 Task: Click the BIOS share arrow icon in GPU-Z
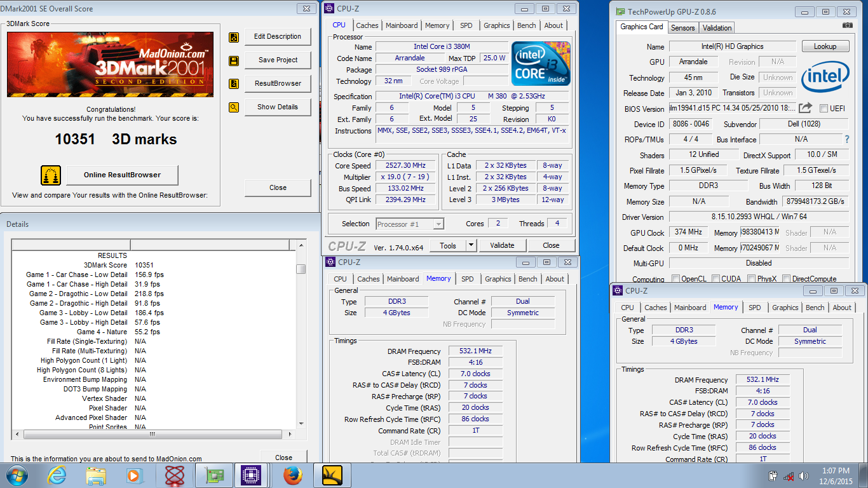pyautogui.click(x=806, y=108)
